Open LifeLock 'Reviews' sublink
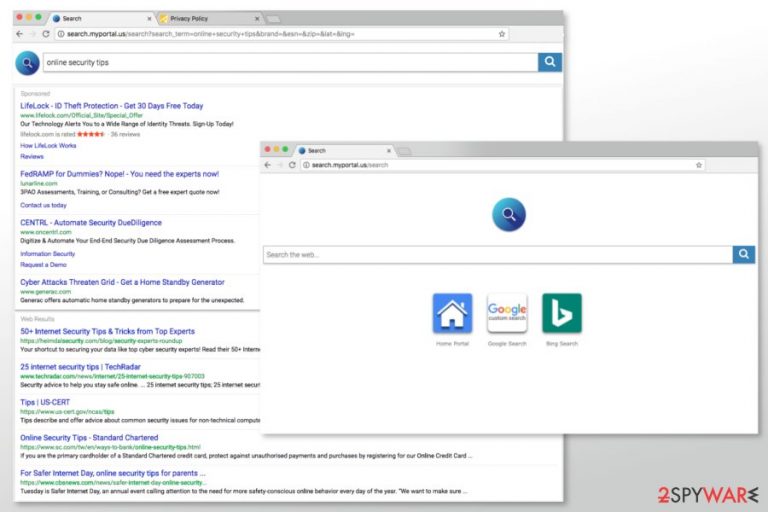Image resolution: width=768 pixels, height=512 pixels. coord(32,156)
